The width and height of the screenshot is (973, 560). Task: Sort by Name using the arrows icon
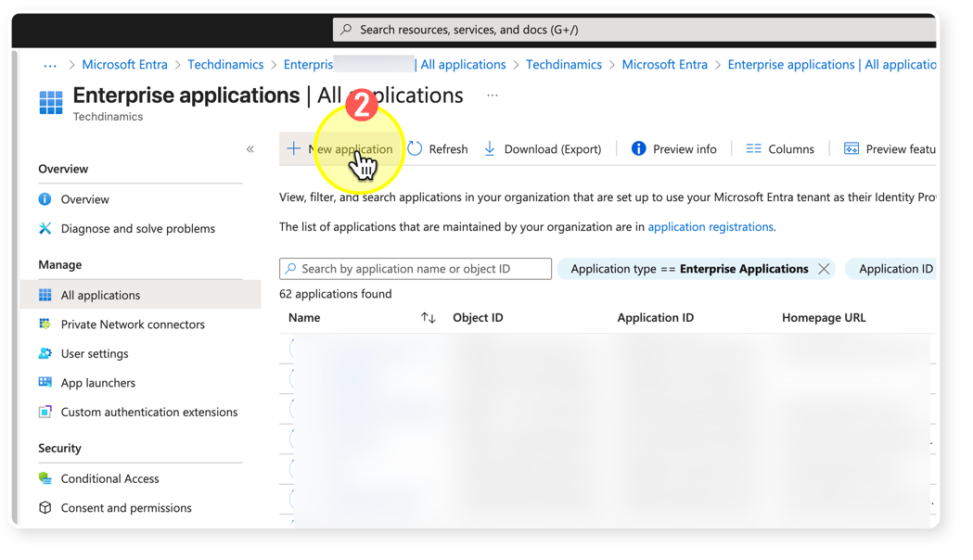[429, 317]
